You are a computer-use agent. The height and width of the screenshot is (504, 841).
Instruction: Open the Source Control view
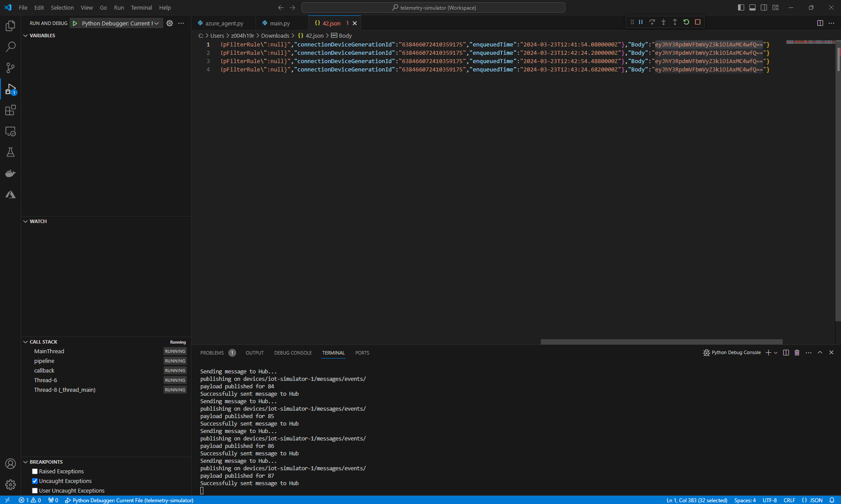[x=10, y=68]
